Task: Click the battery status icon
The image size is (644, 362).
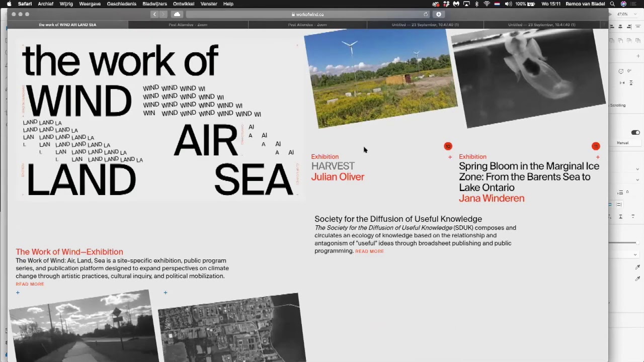Action: tap(532, 4)
